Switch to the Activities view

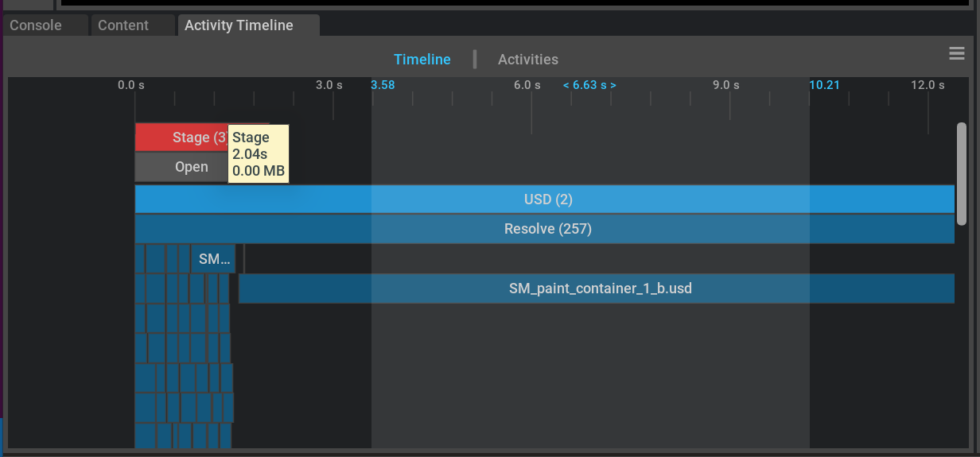click(x=527, y=60)
